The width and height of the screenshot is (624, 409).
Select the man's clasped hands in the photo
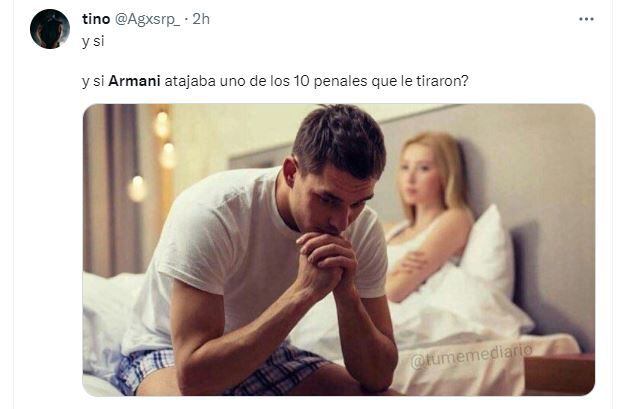pos(325,261)
